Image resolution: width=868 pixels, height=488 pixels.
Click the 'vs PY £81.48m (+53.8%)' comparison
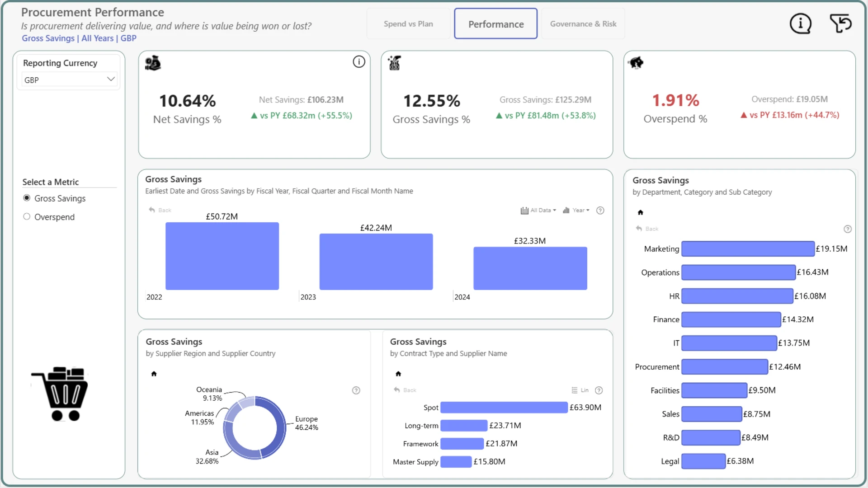click(x=546, y=116)
